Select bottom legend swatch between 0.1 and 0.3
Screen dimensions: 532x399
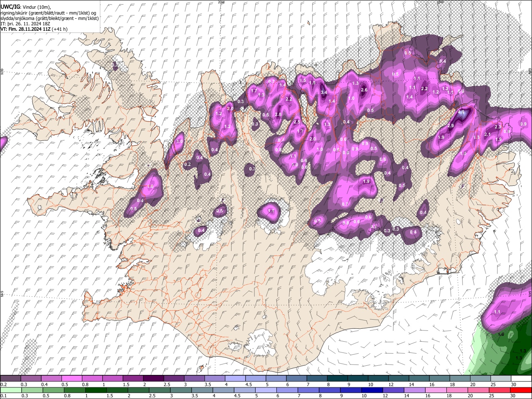(11, 390)
